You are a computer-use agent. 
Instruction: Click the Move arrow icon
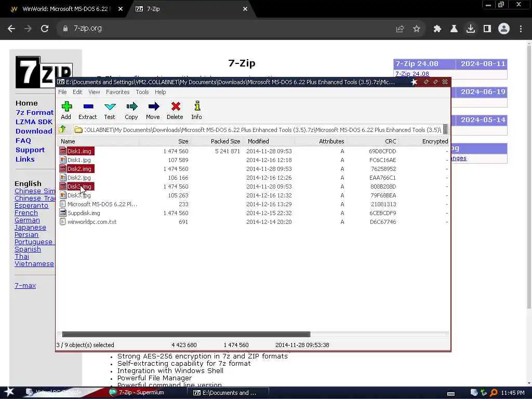(153, 110)
